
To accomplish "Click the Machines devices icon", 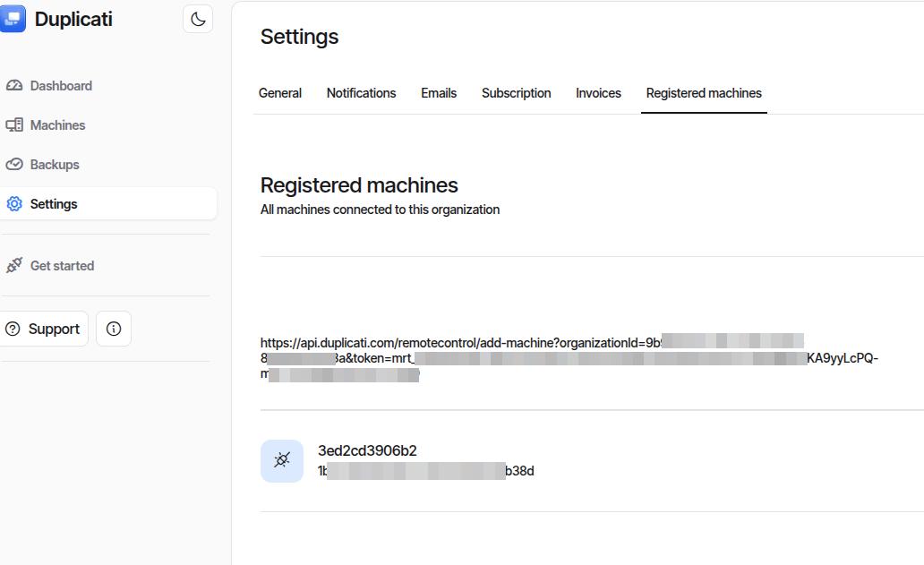I will pyautogui.click(x=14, y=124).
